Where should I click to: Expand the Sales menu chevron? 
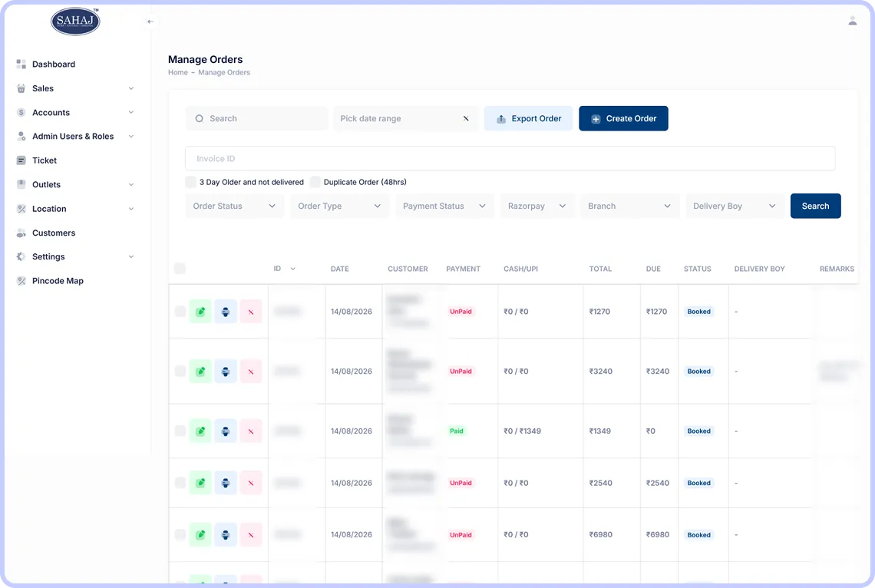point(131,88)
